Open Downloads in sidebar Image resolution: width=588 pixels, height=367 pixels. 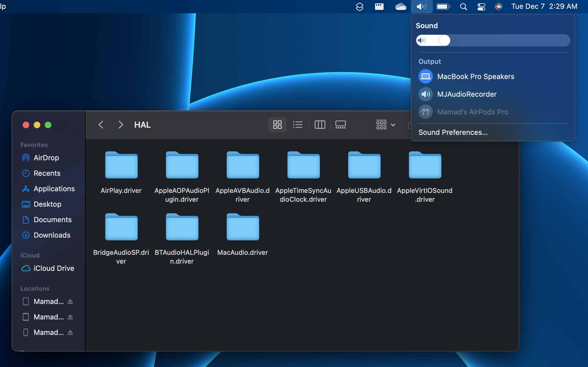click(52, 235)
